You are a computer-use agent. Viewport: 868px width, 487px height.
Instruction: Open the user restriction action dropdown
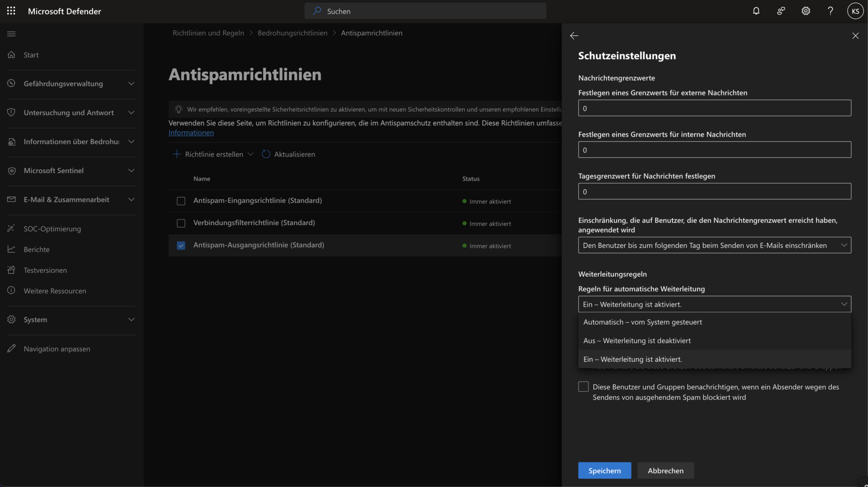714,245
